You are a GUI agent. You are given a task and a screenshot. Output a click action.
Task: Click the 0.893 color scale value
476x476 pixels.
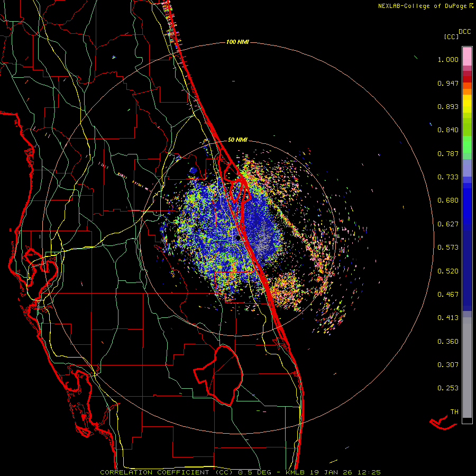click(448, 106)
